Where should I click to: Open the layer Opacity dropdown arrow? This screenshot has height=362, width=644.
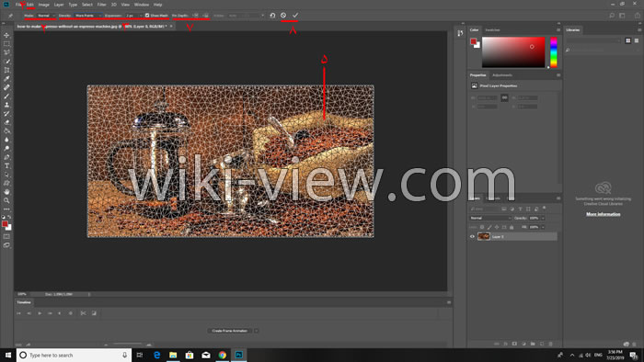click(543, 218)
